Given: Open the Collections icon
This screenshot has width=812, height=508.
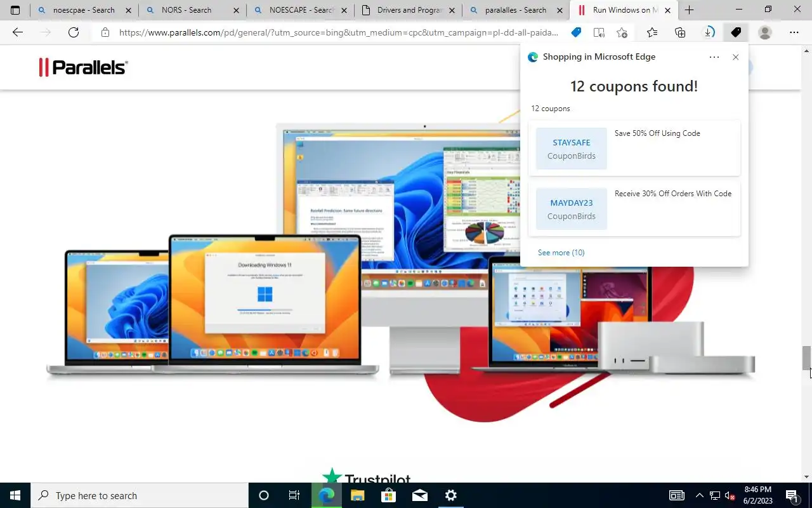Looking at the screenshot, I should (680, 32).
